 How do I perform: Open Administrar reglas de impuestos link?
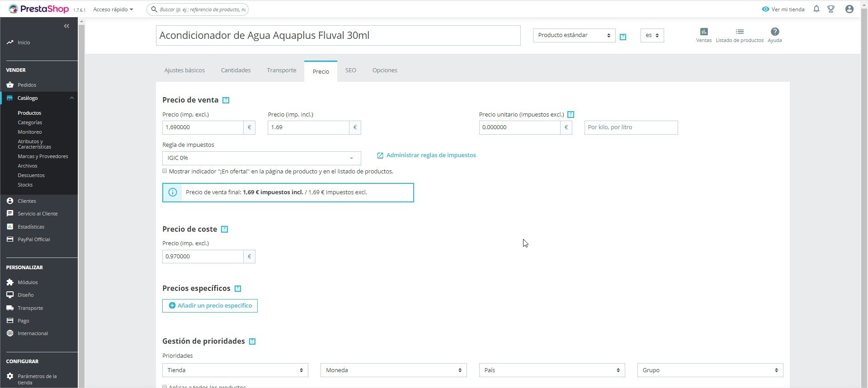(x=431, y=155)
